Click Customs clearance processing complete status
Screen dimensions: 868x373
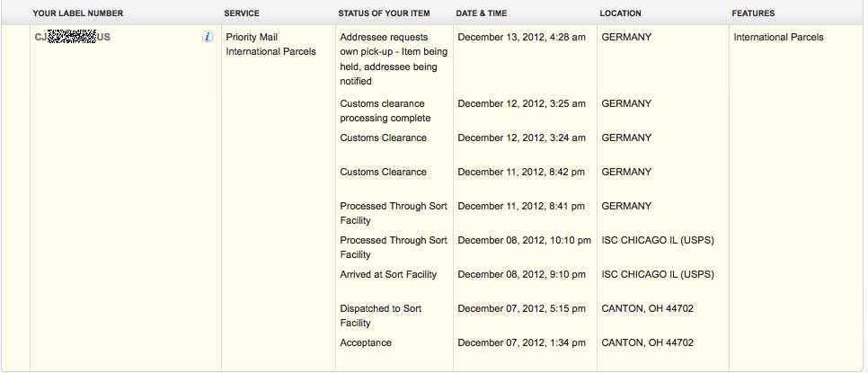[x=385, y=111]
